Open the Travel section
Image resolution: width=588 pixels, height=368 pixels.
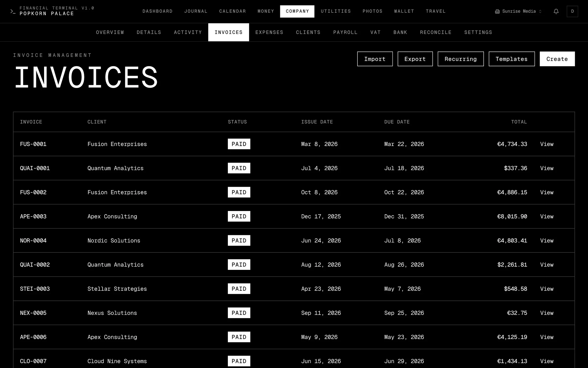(x=436, y=11)
